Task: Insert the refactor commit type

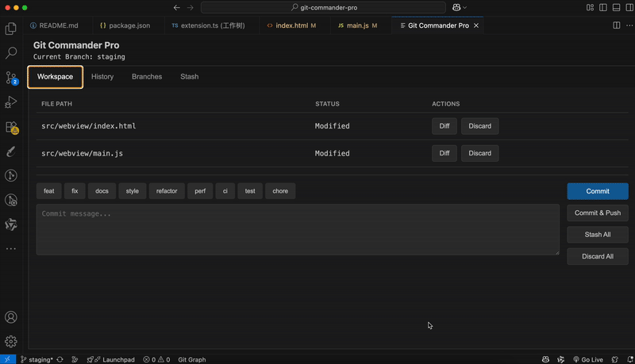Action: click(x=167, y=191)
